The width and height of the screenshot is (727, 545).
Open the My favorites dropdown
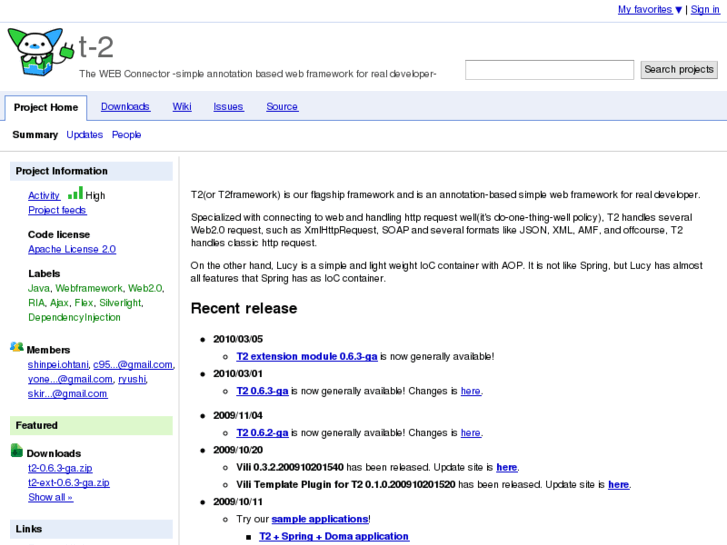(x=650, y=10)
